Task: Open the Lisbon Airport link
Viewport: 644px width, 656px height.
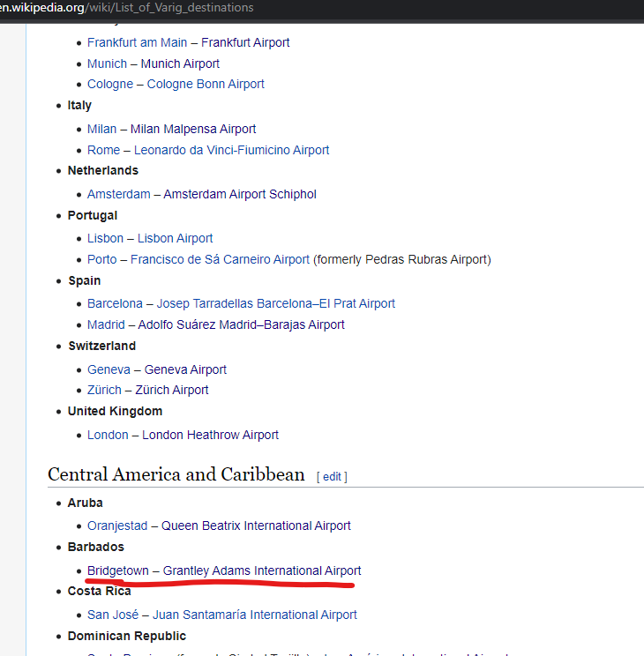Action: click(x=175, y=238)
